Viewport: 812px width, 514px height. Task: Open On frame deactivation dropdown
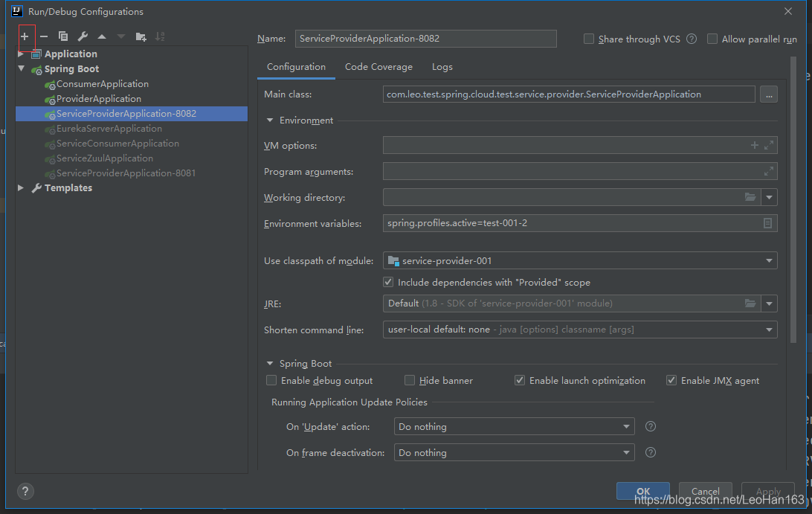[626, 452]
